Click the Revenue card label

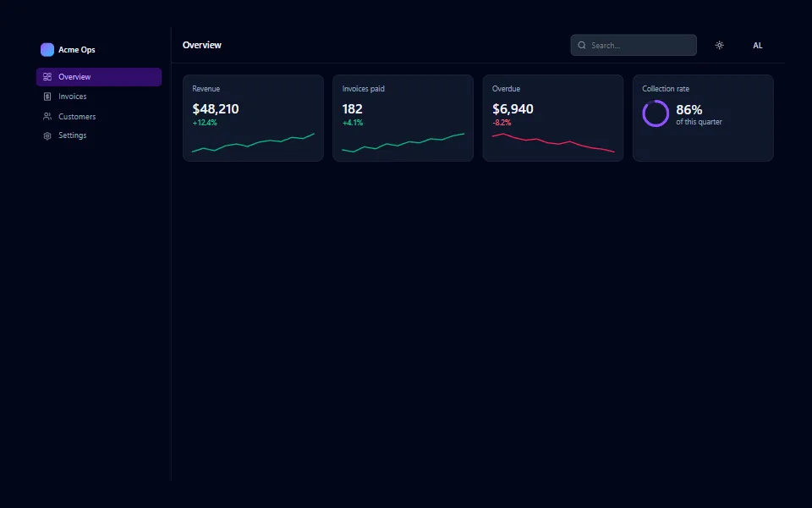pos(206,89)
